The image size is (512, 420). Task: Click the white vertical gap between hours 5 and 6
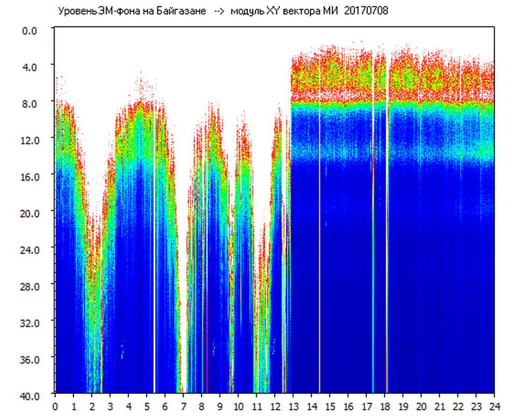coord(154,280)
